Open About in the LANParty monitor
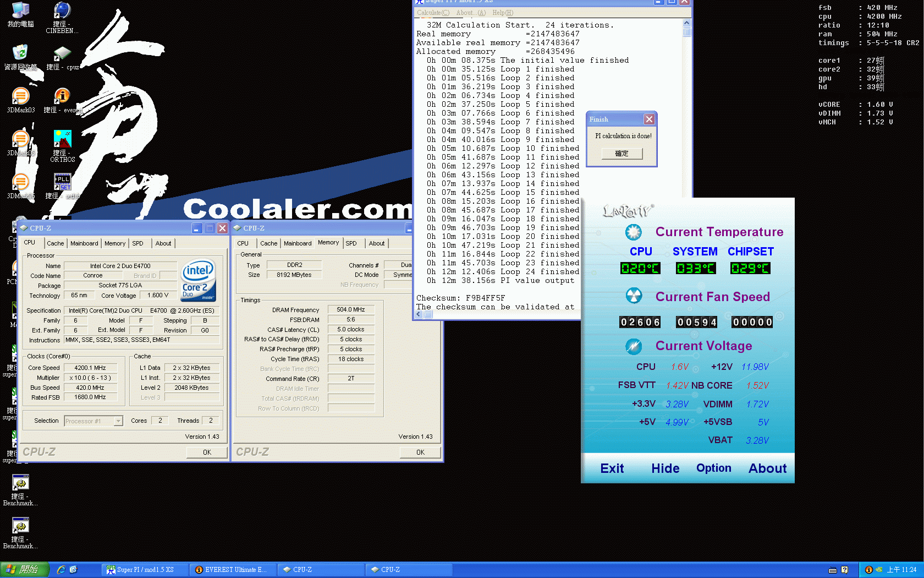The width and height of the screenshot is (924, 578). (x=767, y=468)
